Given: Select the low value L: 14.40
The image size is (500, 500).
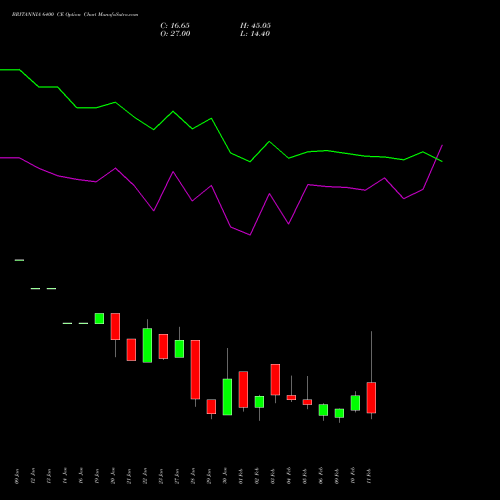Looking at the screenshot, I should pyautogui.click(x=255, y=34).
